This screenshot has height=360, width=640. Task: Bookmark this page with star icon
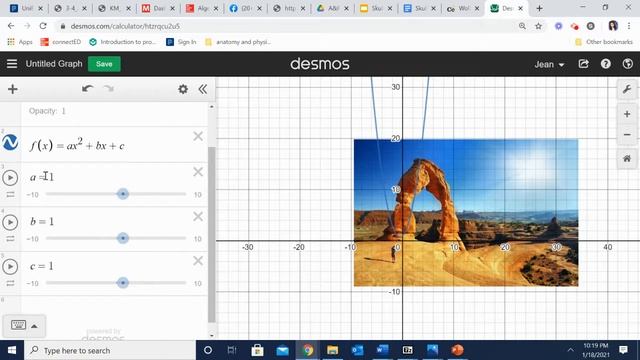[538, 26]
